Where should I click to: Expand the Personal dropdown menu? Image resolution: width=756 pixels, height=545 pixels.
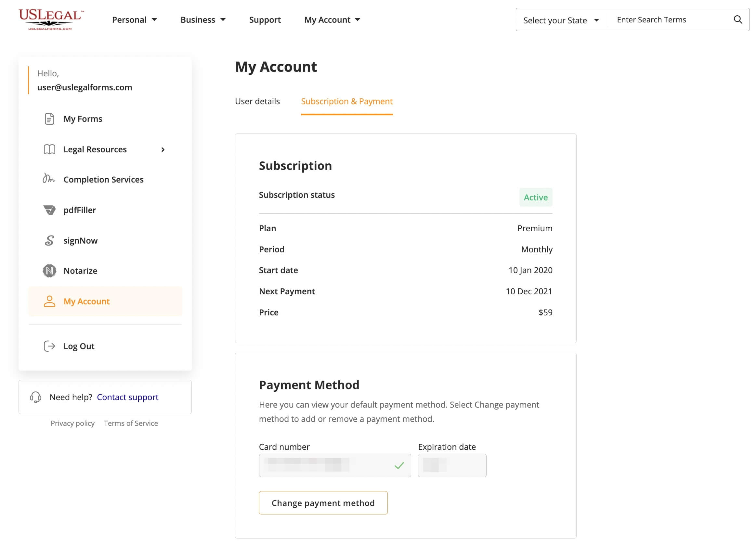(x=135, y=20)
